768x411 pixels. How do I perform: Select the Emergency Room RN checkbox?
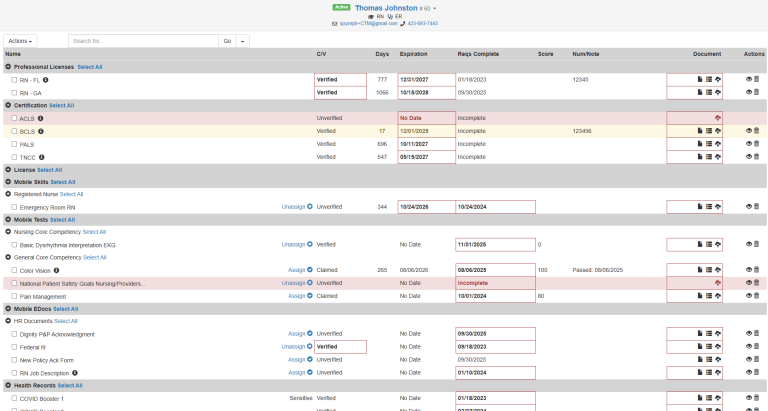[14, 207]
